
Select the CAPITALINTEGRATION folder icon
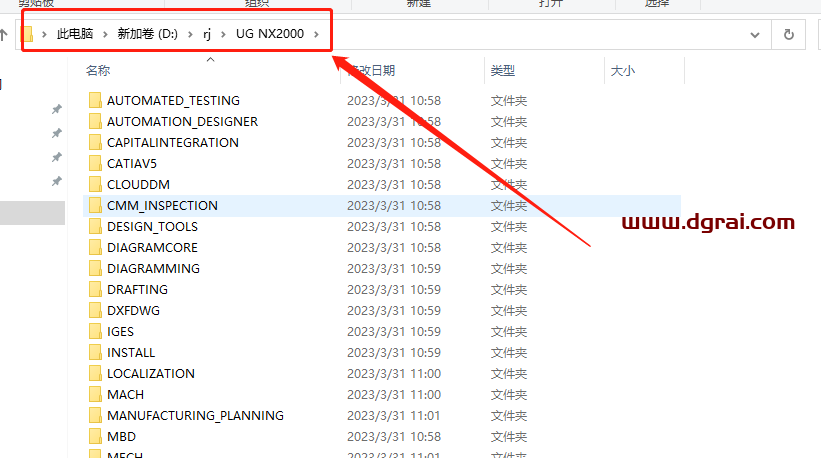click(95, 142)
